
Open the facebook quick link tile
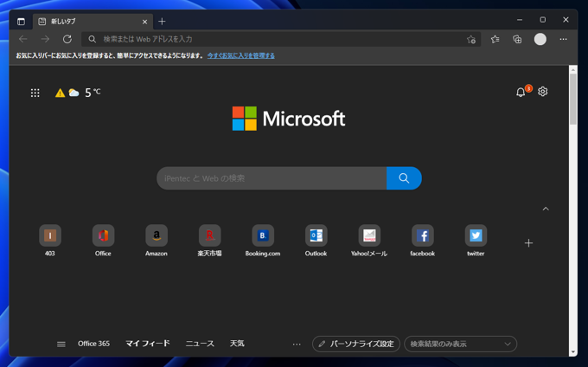tap(423, 241)
